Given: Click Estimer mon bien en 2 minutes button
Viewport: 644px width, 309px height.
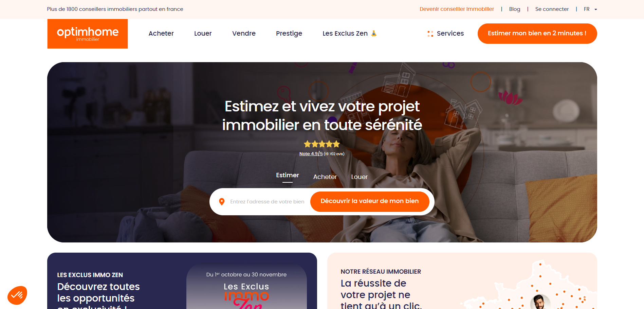Looking at the screenshot, I should pyautogui.click(x=537, y=34).
